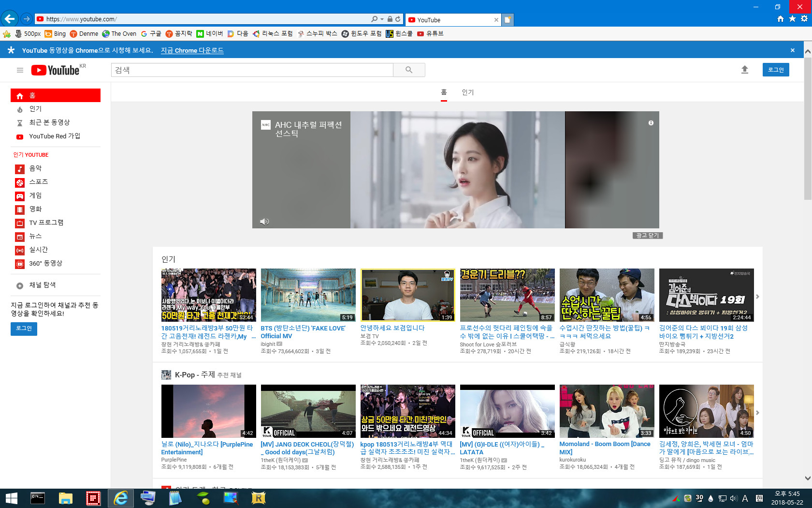This screenshot has width=812, height=508.
Task: Open the Bing bookmark
Action: pos(55,34)
